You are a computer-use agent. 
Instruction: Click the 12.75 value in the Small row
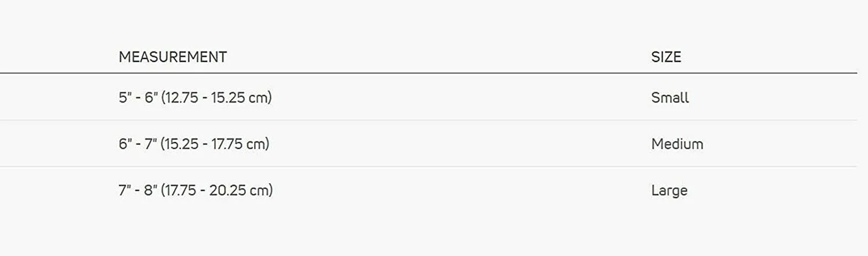coord(181,97)
